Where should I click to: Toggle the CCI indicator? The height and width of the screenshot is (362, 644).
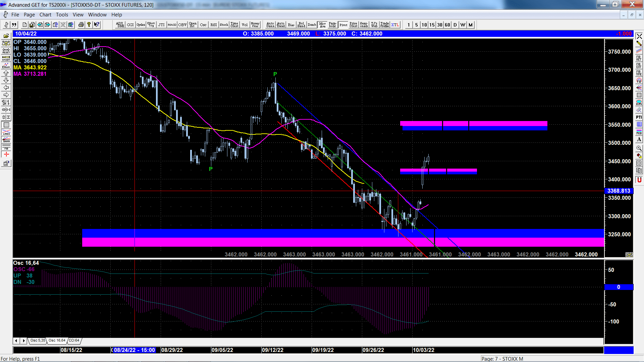tap(130, 25)
